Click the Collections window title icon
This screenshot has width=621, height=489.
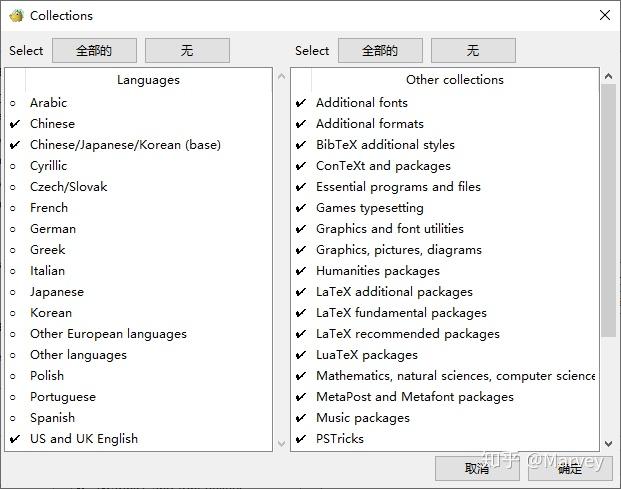(x=16, y=15)
